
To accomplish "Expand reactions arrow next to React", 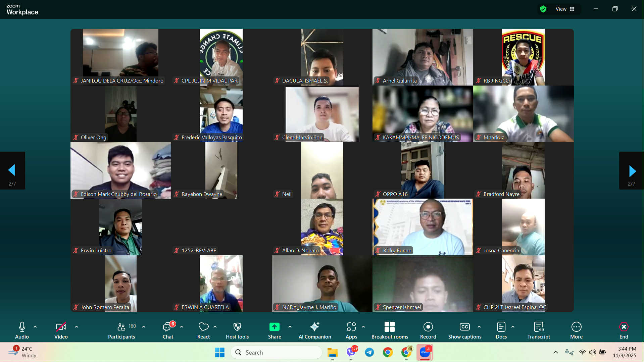I will tap(215, 327).
